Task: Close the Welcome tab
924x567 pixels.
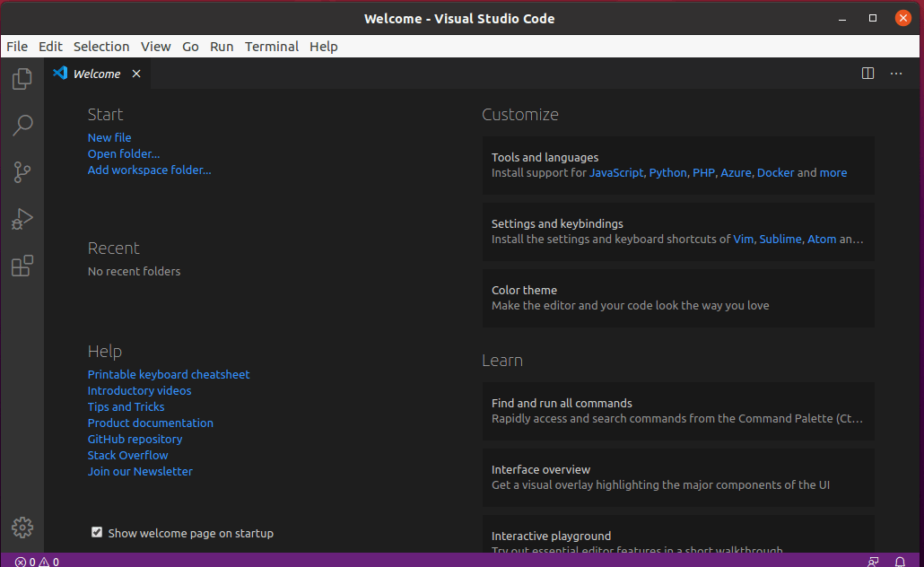Action: (135, 74)
